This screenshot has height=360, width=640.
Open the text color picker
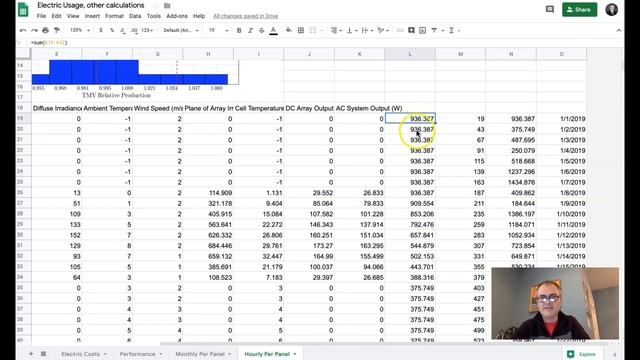tap(273, 31)
